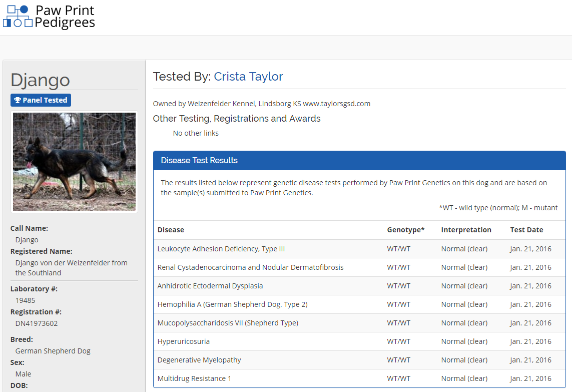Click WT/WT genotype for Leukocyte Adhesion Deficiency
Screen dimensions: 572x392
click(399, 249)
